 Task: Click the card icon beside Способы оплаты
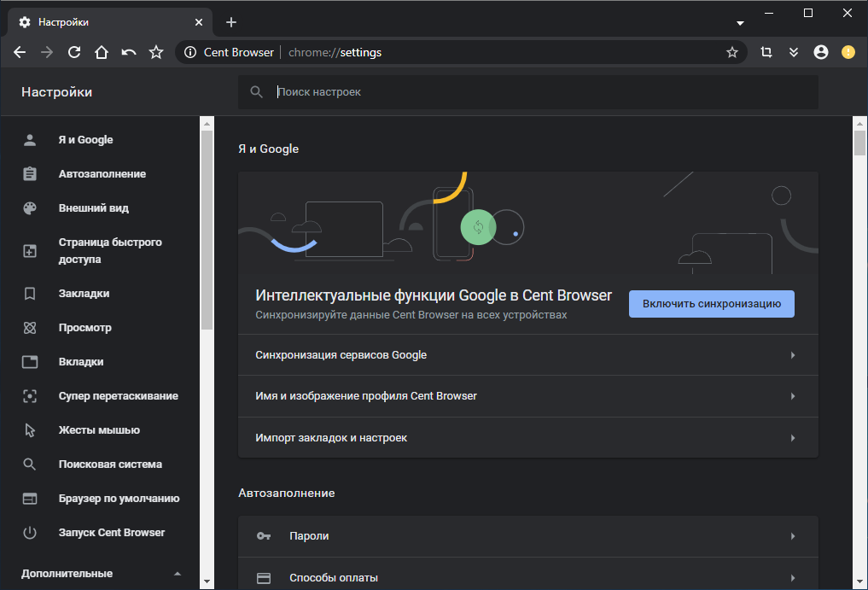[x=264, y=578]
